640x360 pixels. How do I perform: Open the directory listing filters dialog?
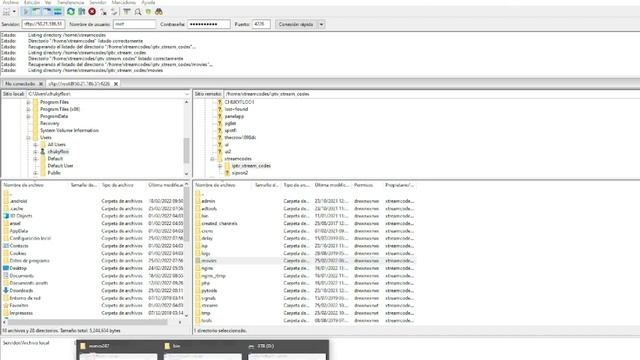pos(127,12)
